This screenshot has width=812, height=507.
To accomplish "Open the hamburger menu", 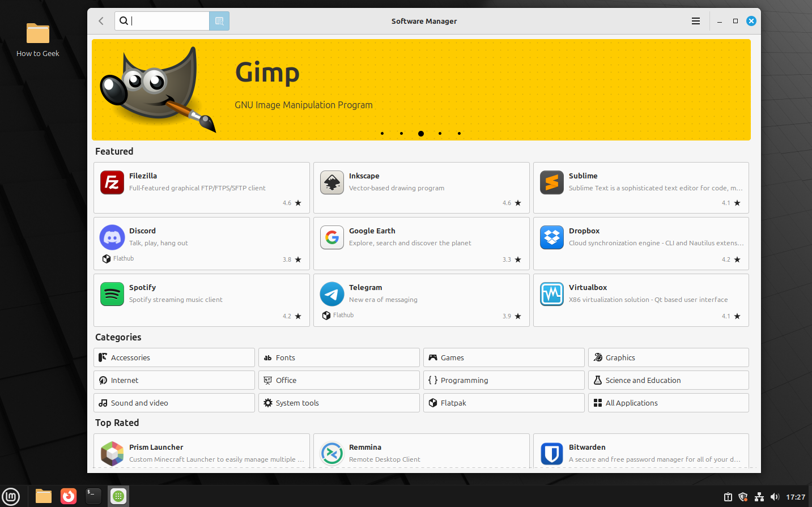I will (696, 21).
